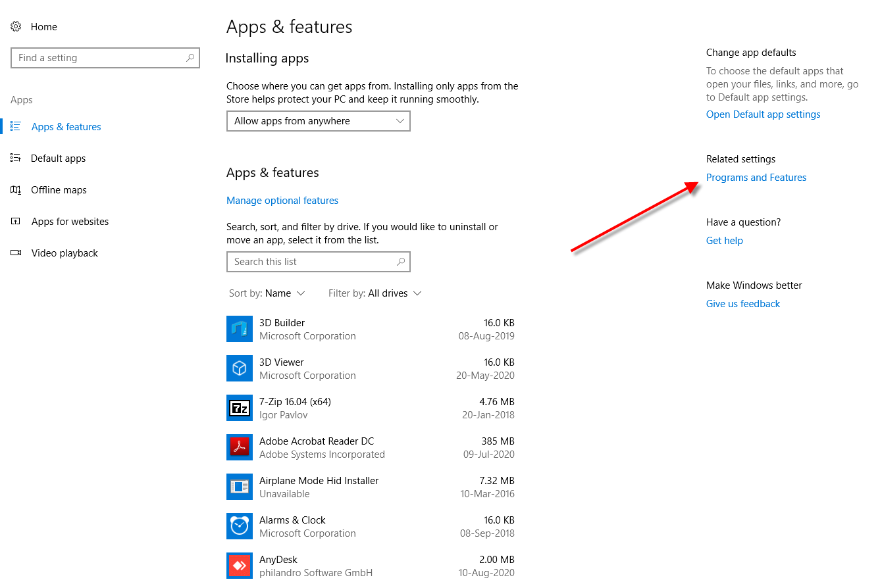Click the Igor Pavlov publisher text
This screenshot has height=588, width=880.
(x=284, y=415)
